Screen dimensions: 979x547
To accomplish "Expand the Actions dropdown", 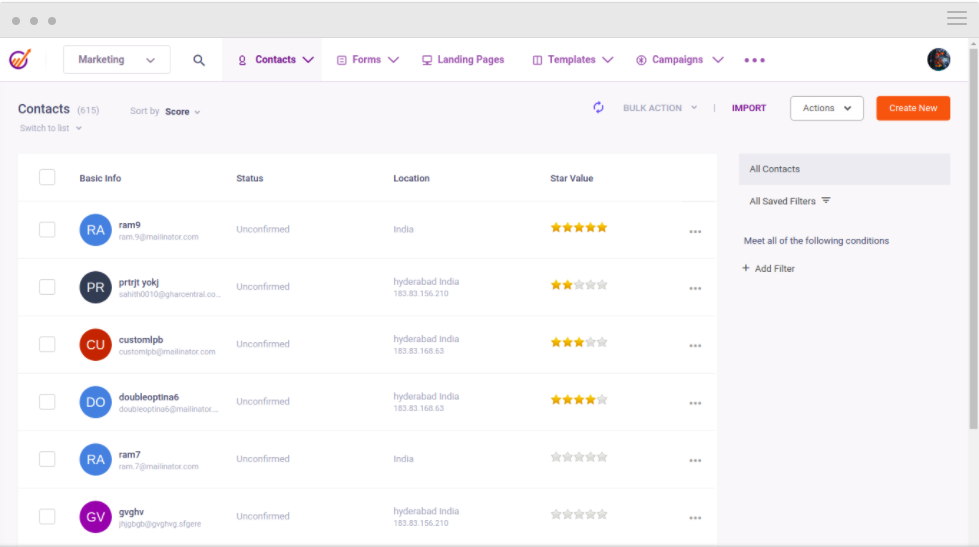I will pos(826,108).
